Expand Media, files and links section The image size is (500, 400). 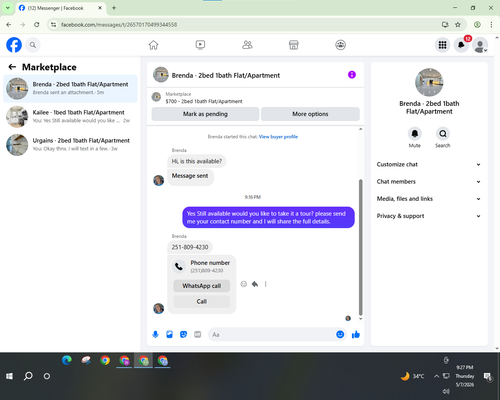429,199
